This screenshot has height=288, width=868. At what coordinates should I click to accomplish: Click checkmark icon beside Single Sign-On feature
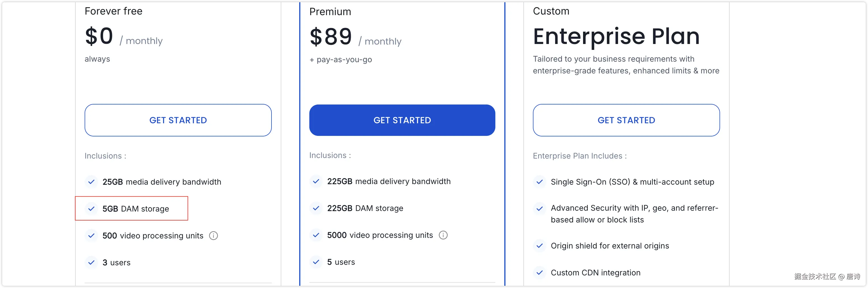539,182
